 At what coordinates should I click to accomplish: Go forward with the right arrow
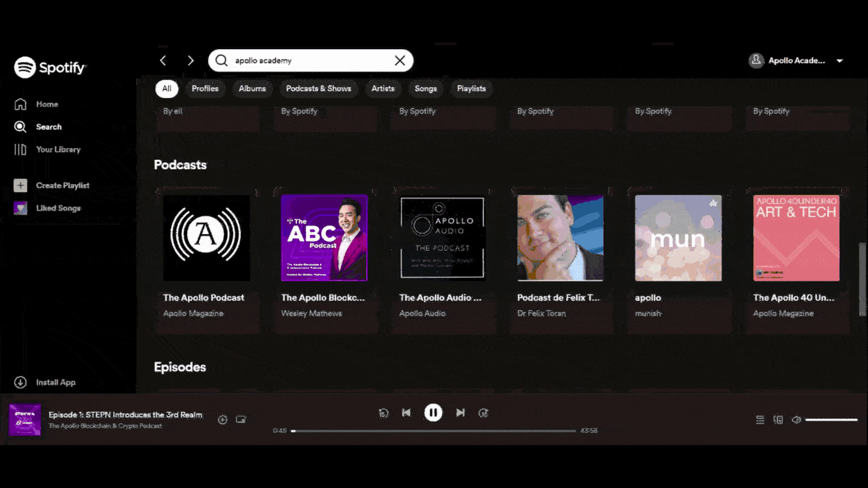click(x=190, y=61)
